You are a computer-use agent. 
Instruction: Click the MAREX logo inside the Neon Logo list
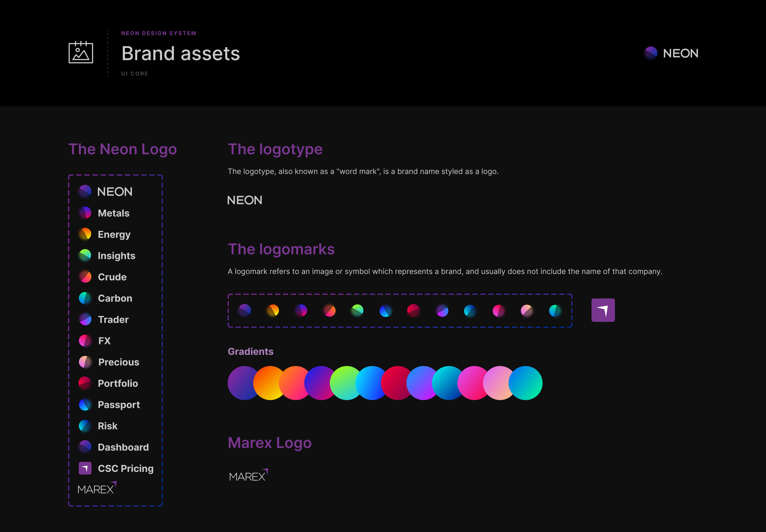point(97,487)
